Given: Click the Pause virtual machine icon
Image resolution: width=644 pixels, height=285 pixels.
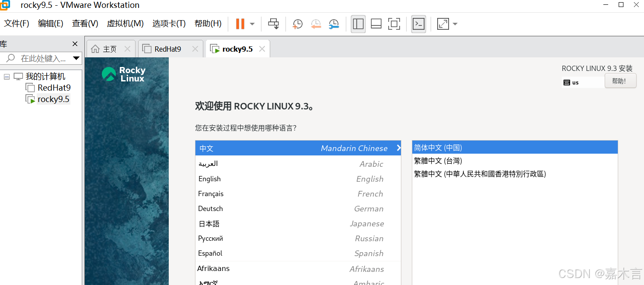Looking at the screenshot, I should coord(240,24).
